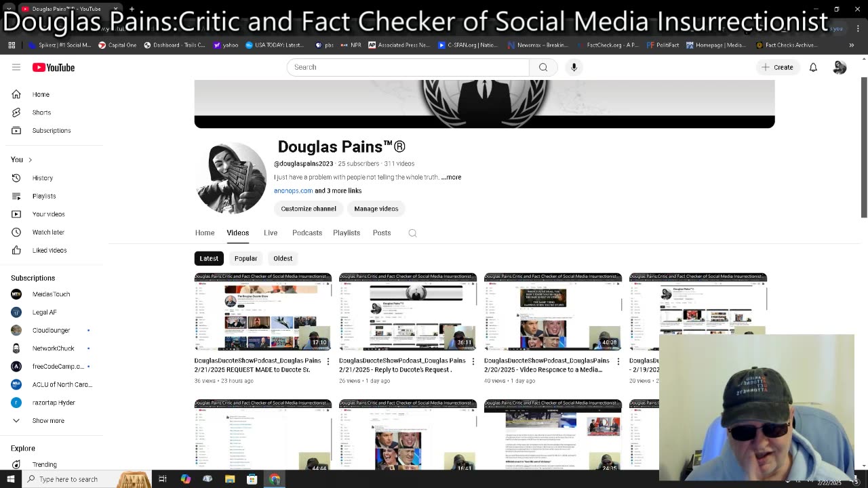Start voice search with microphone icon
Image resolution: width=868 pixels, height=488 pixels.
tap(574, 67)
